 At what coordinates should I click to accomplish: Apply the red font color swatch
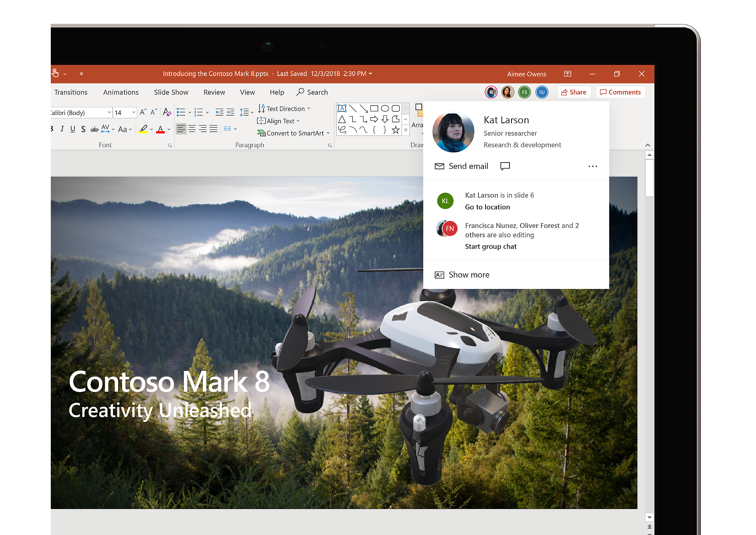pyautogui.click(x=160, y=129)
